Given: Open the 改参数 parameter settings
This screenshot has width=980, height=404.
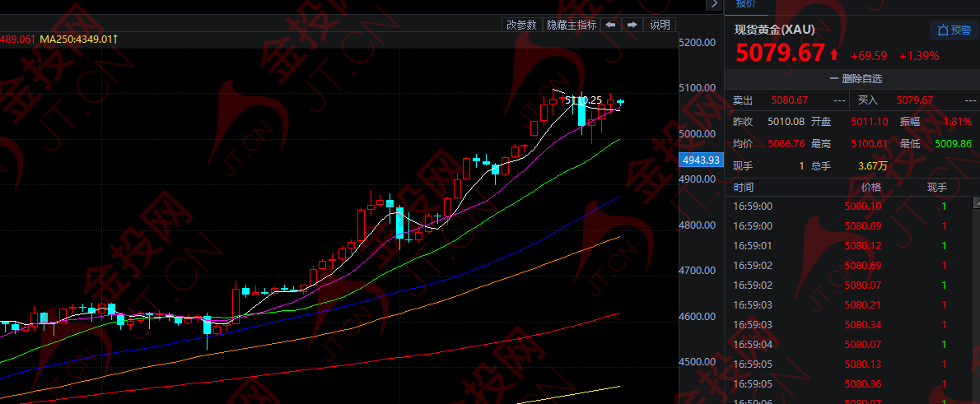Looking at the screenshot, I should tap(522, 25).
